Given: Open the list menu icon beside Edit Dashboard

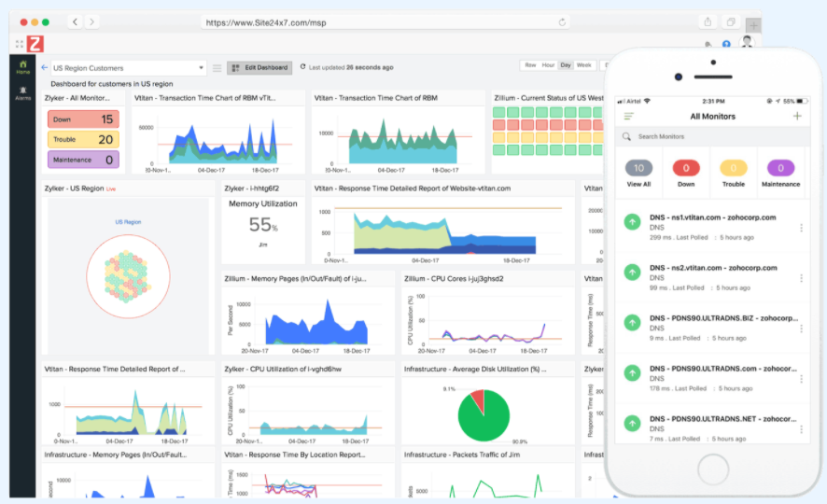Looking at the screenshot, I should tap(217, 68).
